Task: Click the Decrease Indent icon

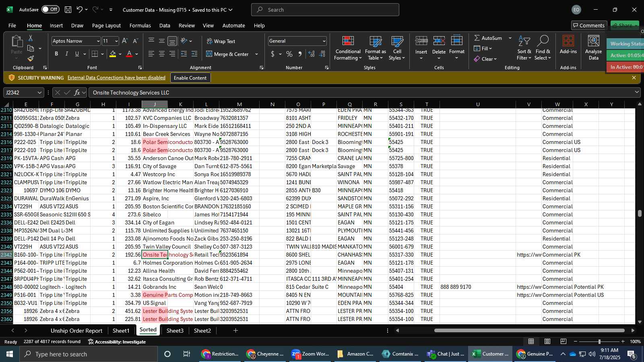Action: [x=184, y=54]
